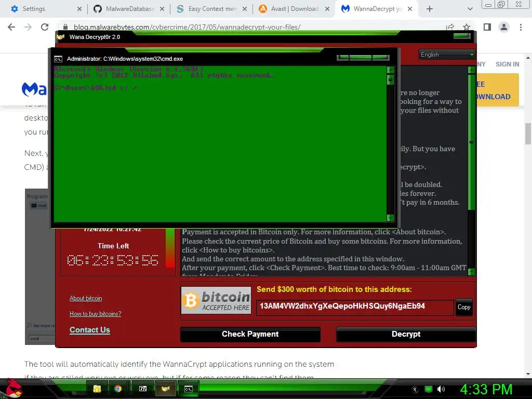Go forward in browser history

coord(28,27)
